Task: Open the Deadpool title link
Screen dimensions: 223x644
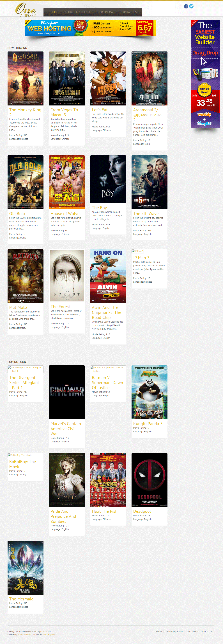Action: (142, 511)
